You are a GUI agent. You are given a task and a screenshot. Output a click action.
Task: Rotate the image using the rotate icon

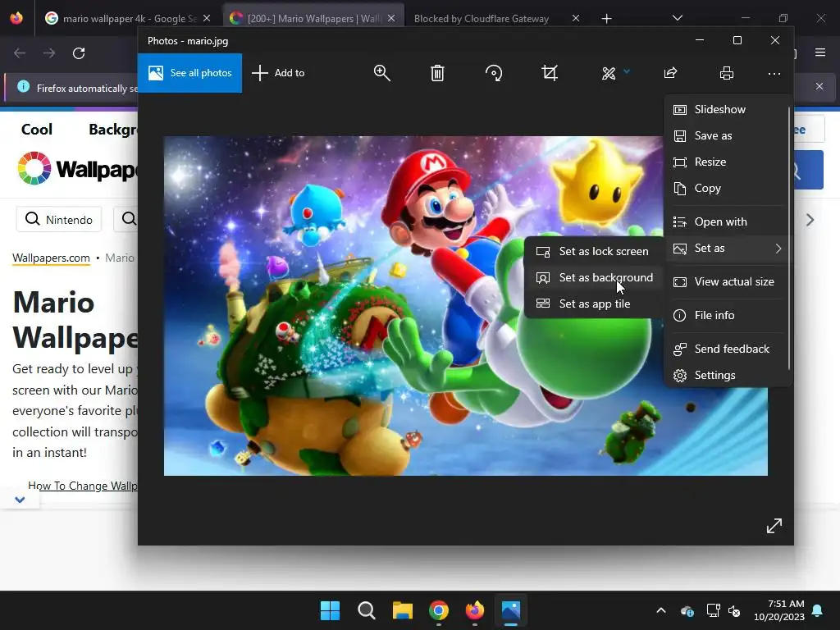(x=493, y=73)
